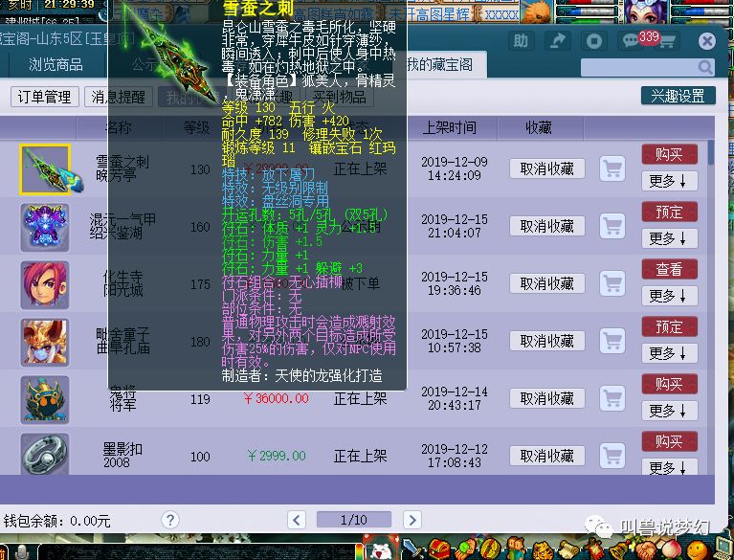
Task: Click the square stop icon in header
Action: [x=594, y=41]
